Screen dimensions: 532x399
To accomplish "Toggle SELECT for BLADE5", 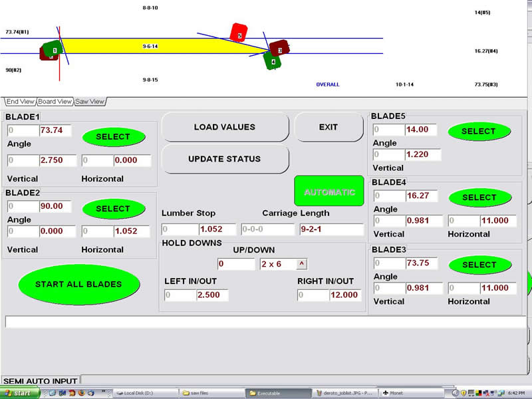I will [479, 131].
